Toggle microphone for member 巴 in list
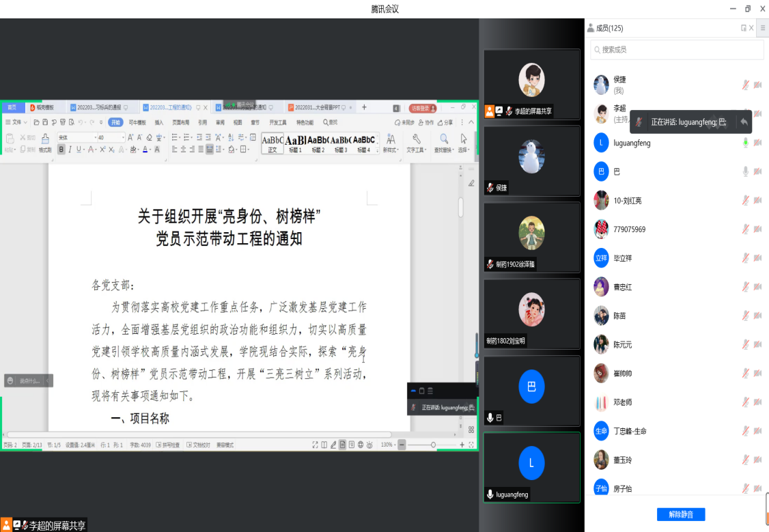This screenshot has height=532, width=769. point(746,171)
